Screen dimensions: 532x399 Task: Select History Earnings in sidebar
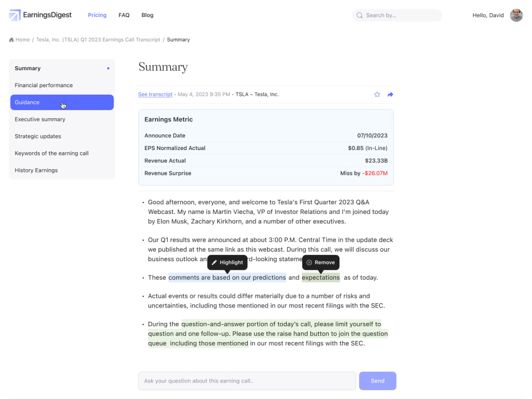click(62, 170)
